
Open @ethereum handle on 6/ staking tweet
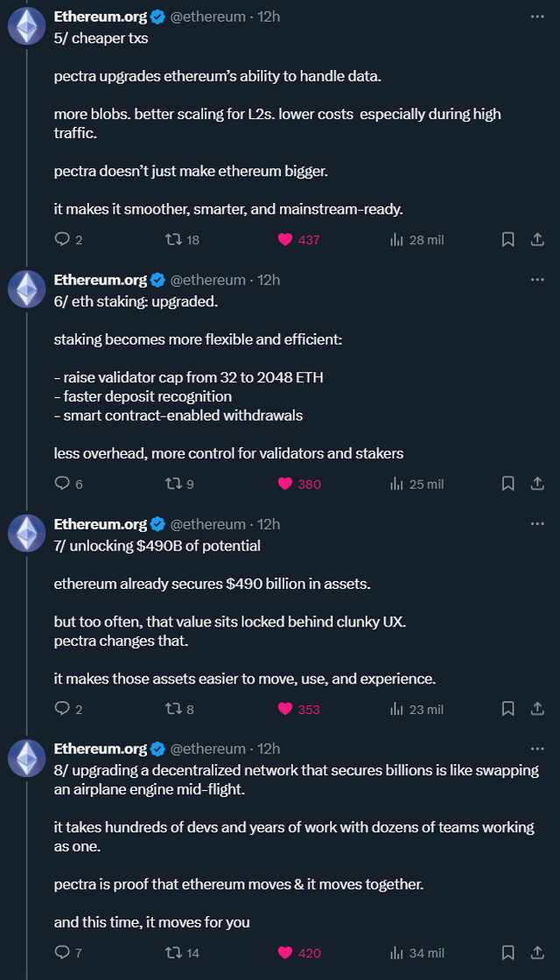(x=207, y=279)
